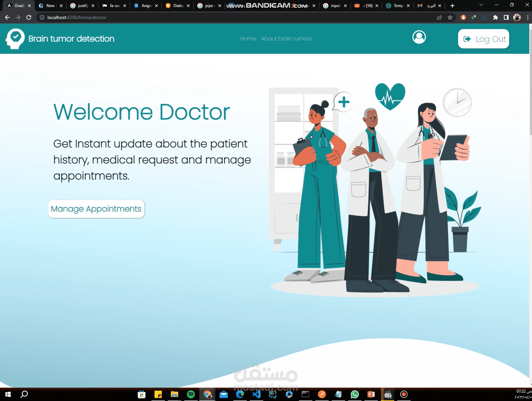Expand the tab search dropdown
Image resolution: width=532 pixels, height=401 pixels.
481,5
